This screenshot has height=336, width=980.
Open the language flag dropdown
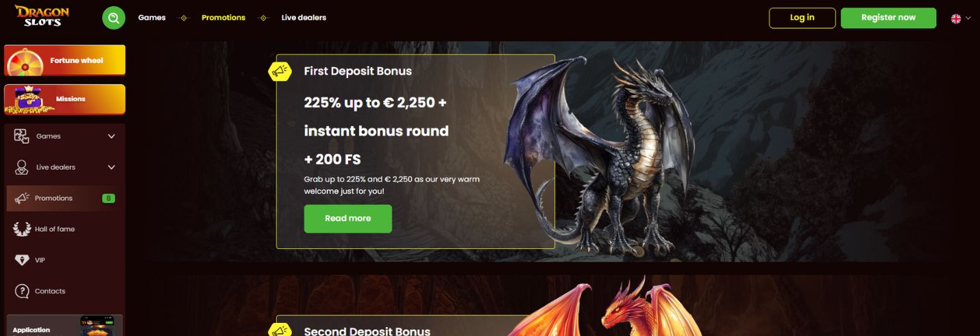coord(960,19)
